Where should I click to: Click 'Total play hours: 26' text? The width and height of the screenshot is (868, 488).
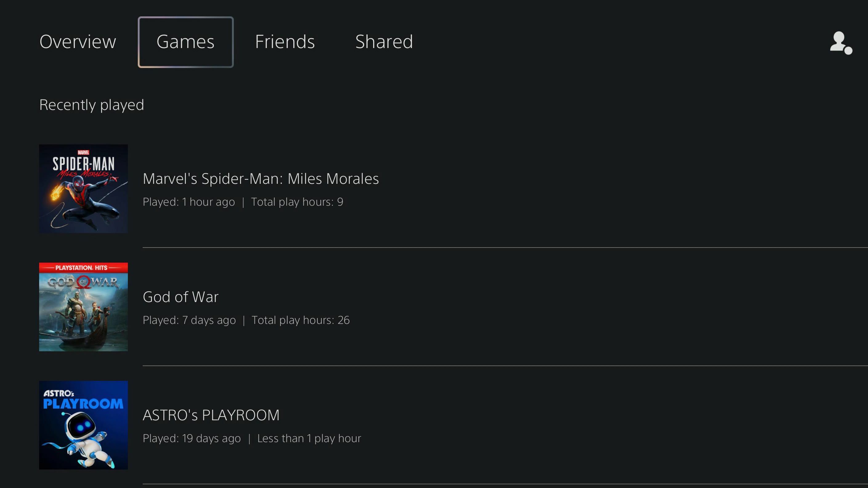(300, 320)
